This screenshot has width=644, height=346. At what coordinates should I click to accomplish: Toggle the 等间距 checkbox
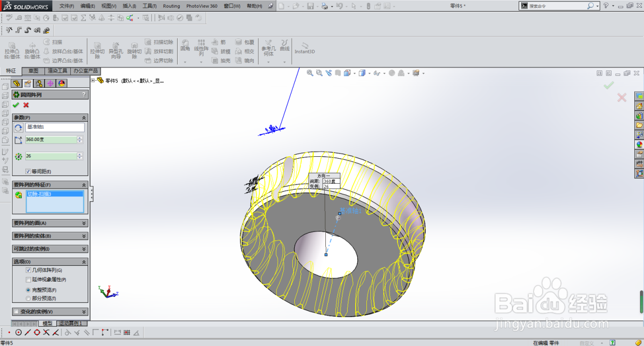pos(28,171)
